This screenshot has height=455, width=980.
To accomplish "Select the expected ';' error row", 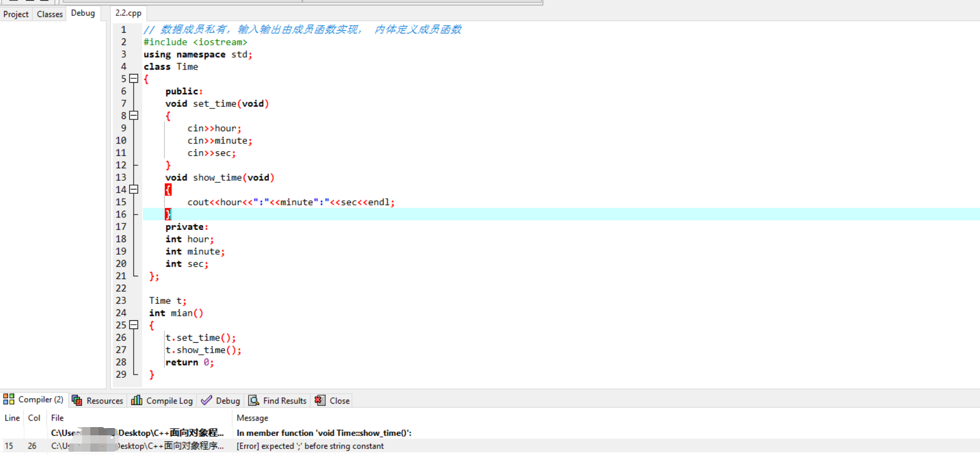I will coord(490,446).
